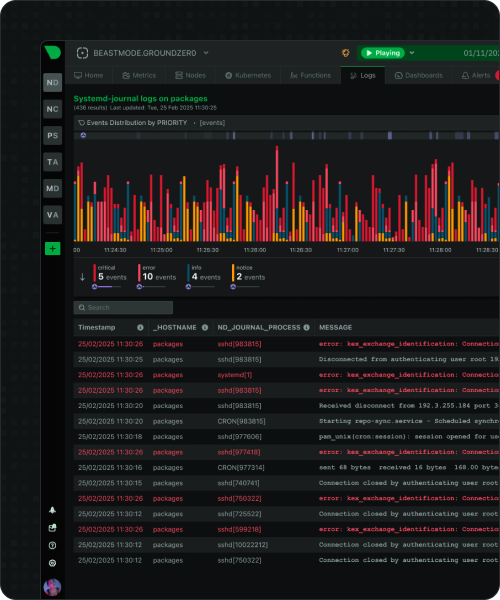Viewport: 500px width, 600px height.
Task: Click the yellow alert bulb icon
Action: point(345,53)
